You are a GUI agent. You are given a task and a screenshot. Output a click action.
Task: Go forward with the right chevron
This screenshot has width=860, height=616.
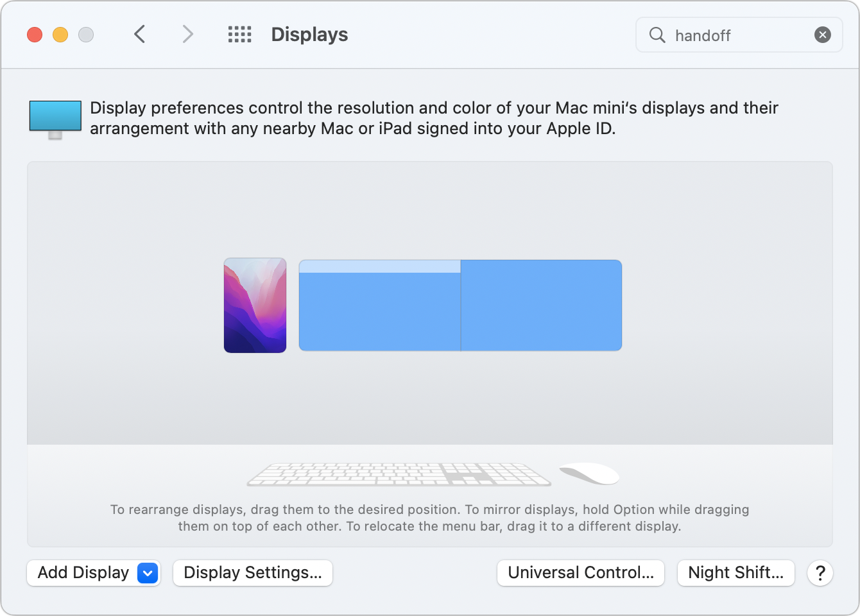point(187,34)
